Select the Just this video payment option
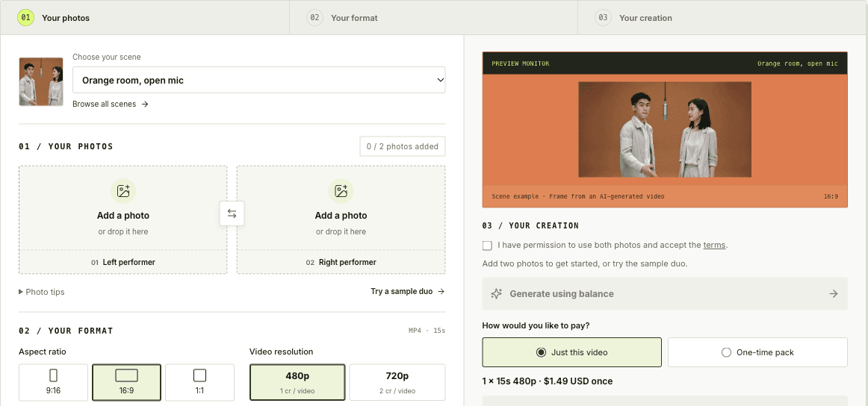The width and height of the screenshot is (868, 406). (572, 352)
